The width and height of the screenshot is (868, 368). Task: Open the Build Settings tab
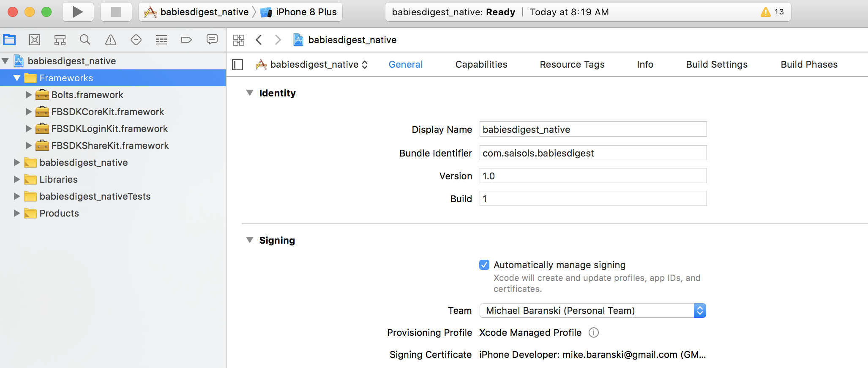click(717, 64)
